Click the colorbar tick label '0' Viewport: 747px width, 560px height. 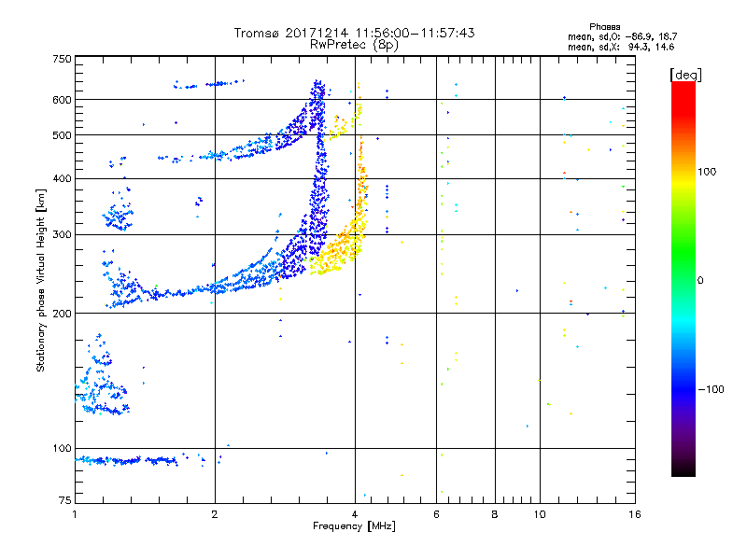click(x=700, y=281)
